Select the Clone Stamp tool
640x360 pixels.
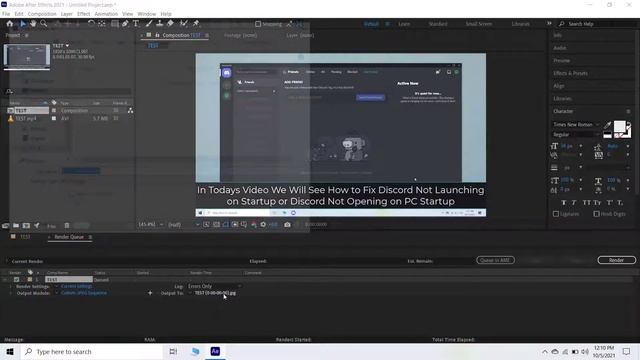(160, 24)
